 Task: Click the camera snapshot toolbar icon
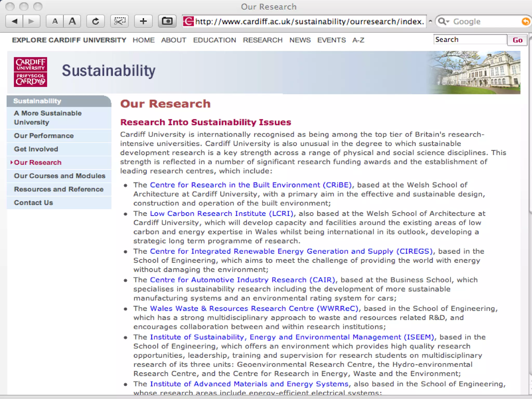pyautogui.click(x=167, y=21)
